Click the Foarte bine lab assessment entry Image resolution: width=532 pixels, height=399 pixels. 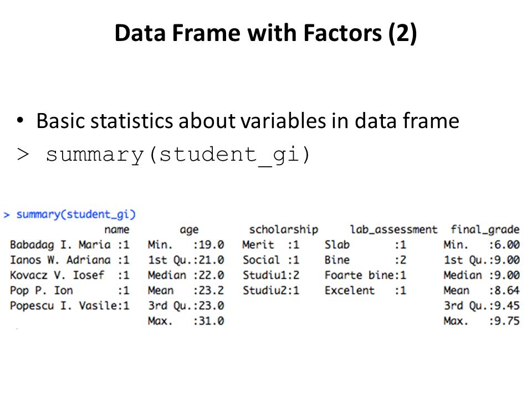[x=365, y=275]
